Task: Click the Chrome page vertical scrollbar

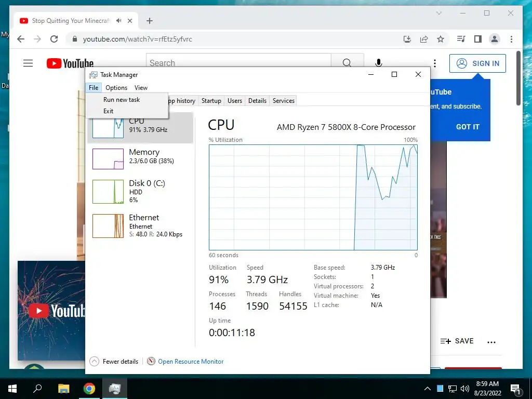Action: click(x=518, y=78)
